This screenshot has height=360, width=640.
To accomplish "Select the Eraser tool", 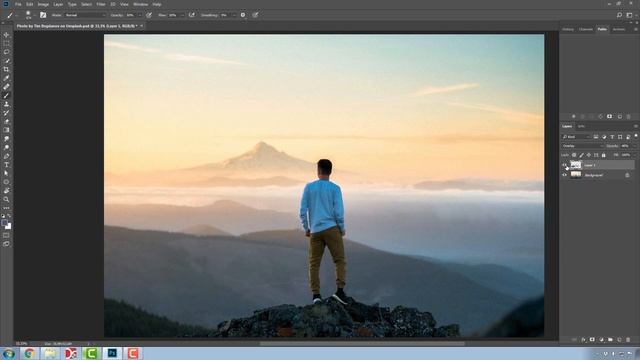I will pyautogui.click(x=6, y=121).
